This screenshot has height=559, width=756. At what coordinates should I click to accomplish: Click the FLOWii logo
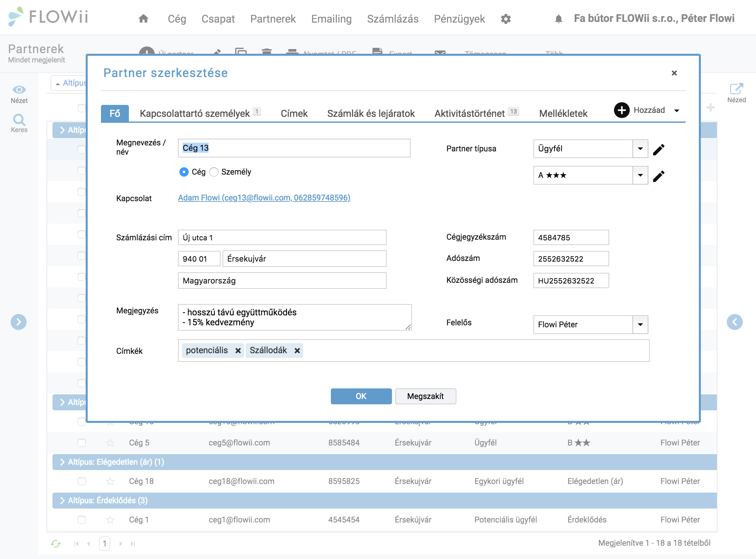[x=48, y=17]
